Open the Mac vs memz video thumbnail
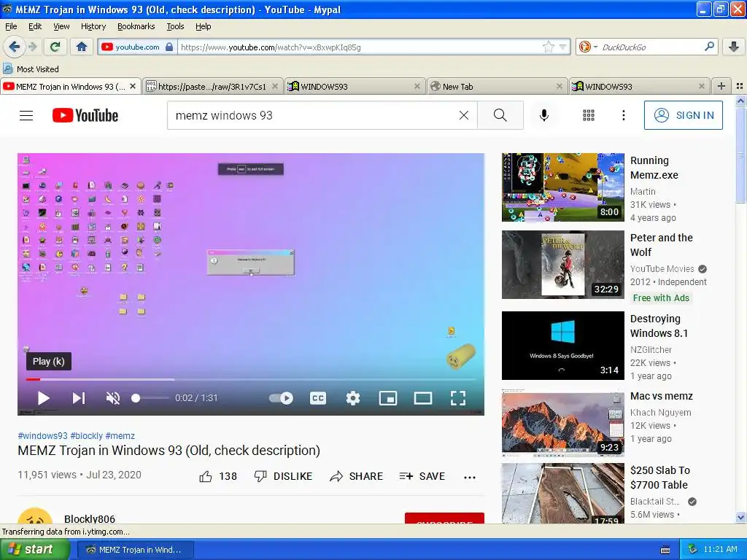The width and height of the screenshot is (747, 560). (562, 423)
